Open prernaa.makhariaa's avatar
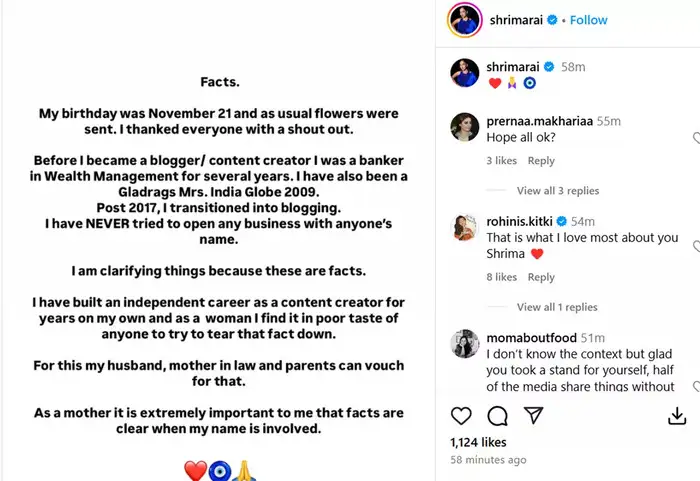Screen dimensions: 700x481 pos(463,127)
